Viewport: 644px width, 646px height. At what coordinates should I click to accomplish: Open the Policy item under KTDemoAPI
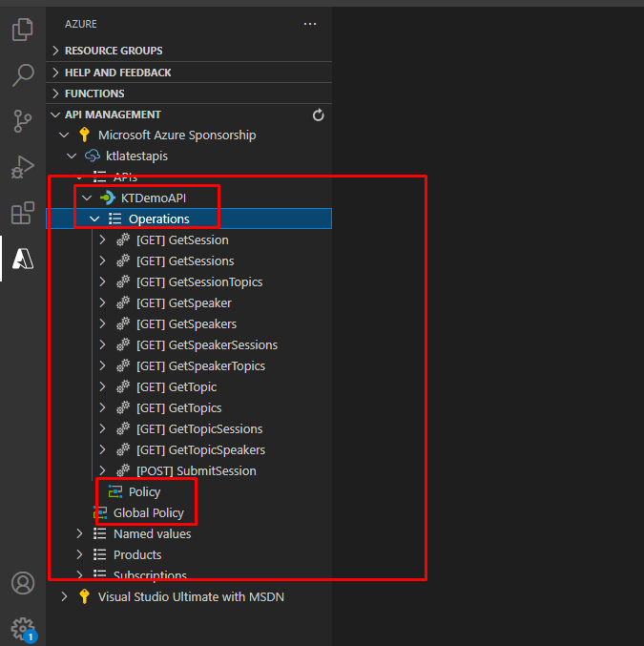144,492
